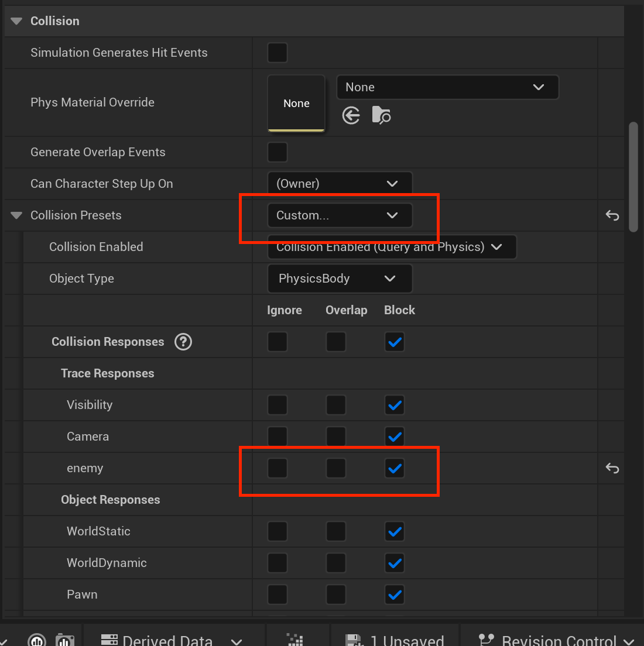Tick Block checkbox for WorldDynamic

click(395, 563)
